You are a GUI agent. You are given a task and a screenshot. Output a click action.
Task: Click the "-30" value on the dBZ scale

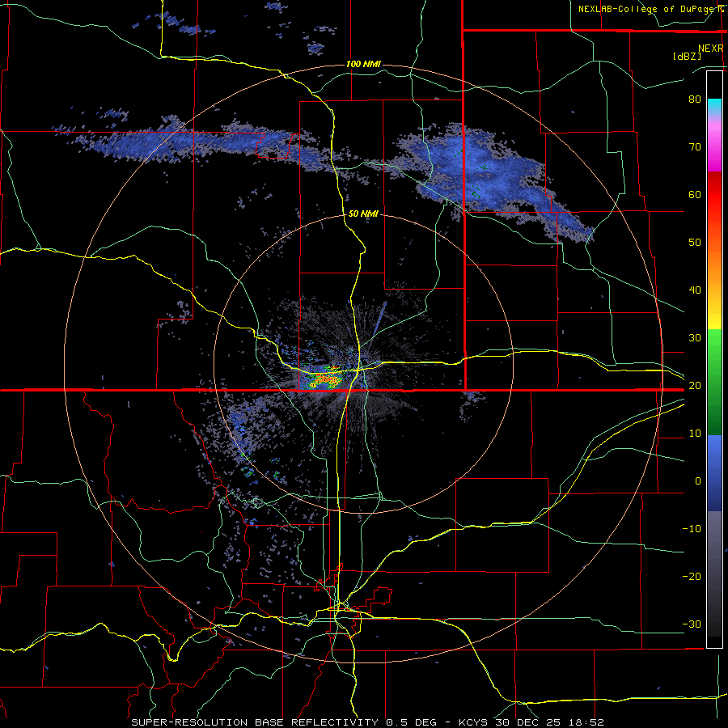pyautogui.click(x=692, y=624)
